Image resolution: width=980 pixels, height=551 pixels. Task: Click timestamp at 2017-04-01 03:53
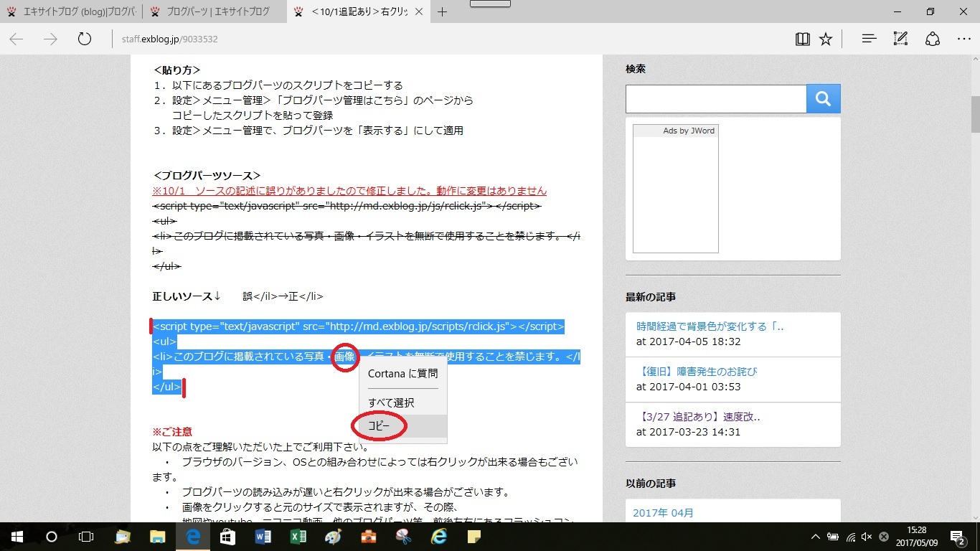coord(688,387)
